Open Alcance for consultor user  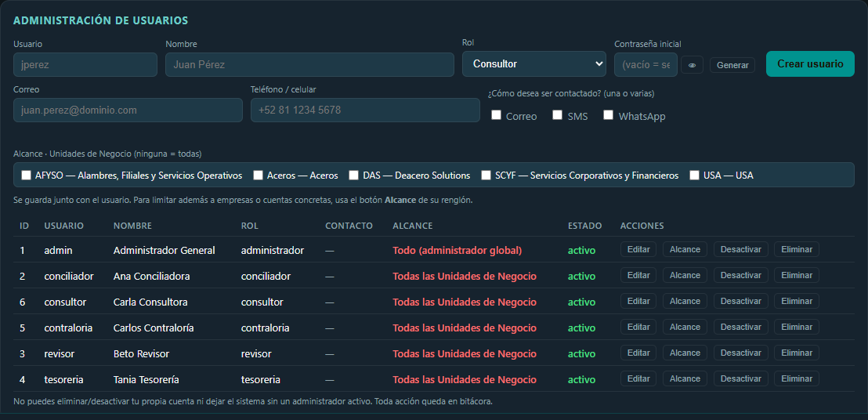(685, 301)
